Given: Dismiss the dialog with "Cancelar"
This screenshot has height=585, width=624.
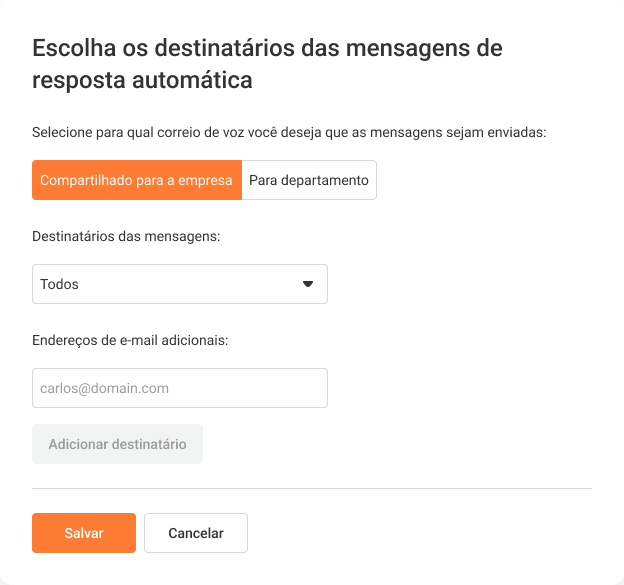Looking at the screenshot, I should [x=196, y=533].
